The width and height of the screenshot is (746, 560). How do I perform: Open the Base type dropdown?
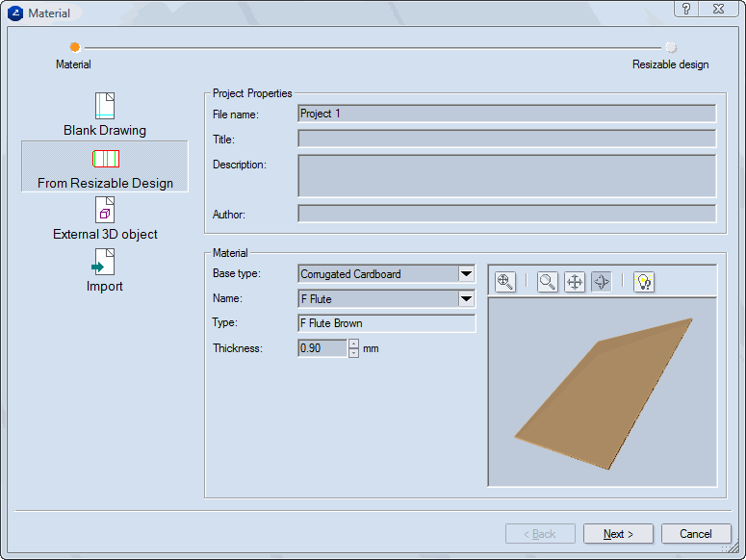466,274
